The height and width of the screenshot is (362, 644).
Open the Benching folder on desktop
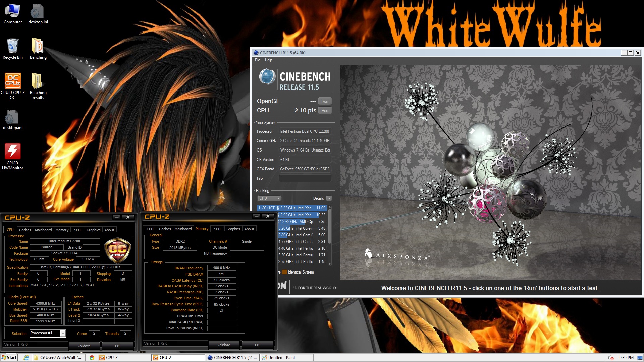pyautogui.click(x=38, y=49)
